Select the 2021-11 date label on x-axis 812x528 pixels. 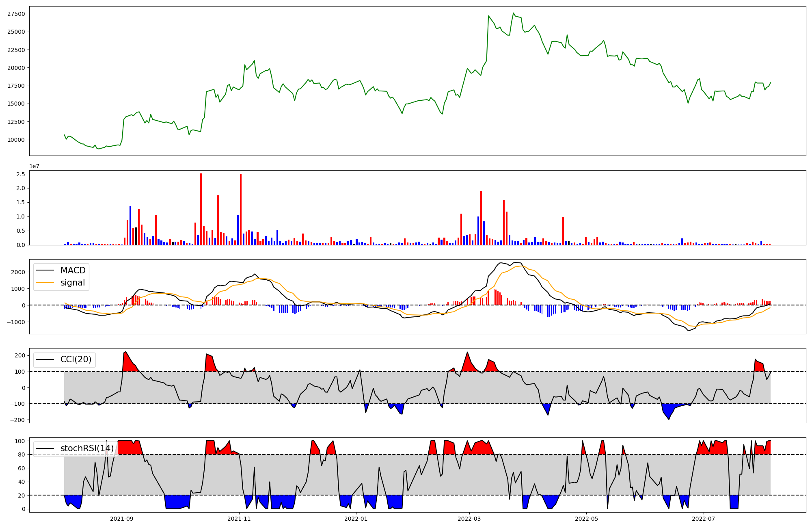239,519
